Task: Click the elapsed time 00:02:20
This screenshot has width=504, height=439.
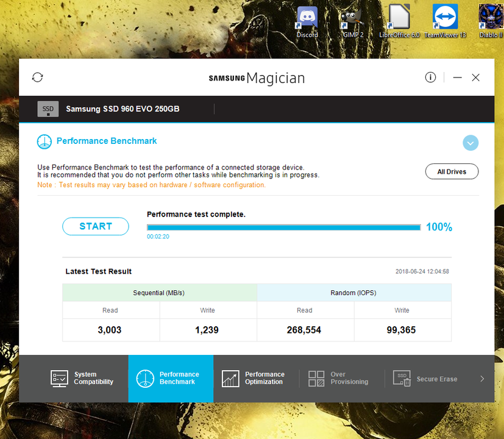Action: [x=158, y=237]
